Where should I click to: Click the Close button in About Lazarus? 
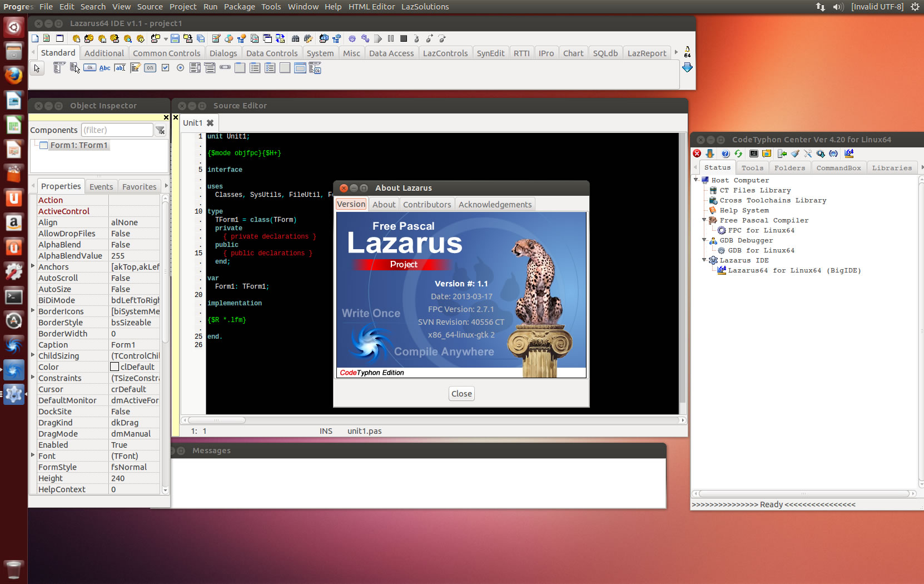pos(461,393)
